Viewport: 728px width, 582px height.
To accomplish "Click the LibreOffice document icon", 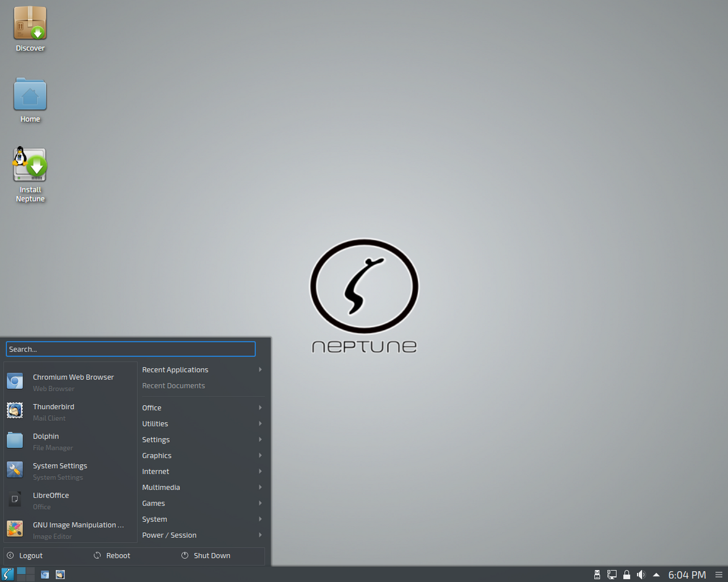I will click(x=15, y=500).
